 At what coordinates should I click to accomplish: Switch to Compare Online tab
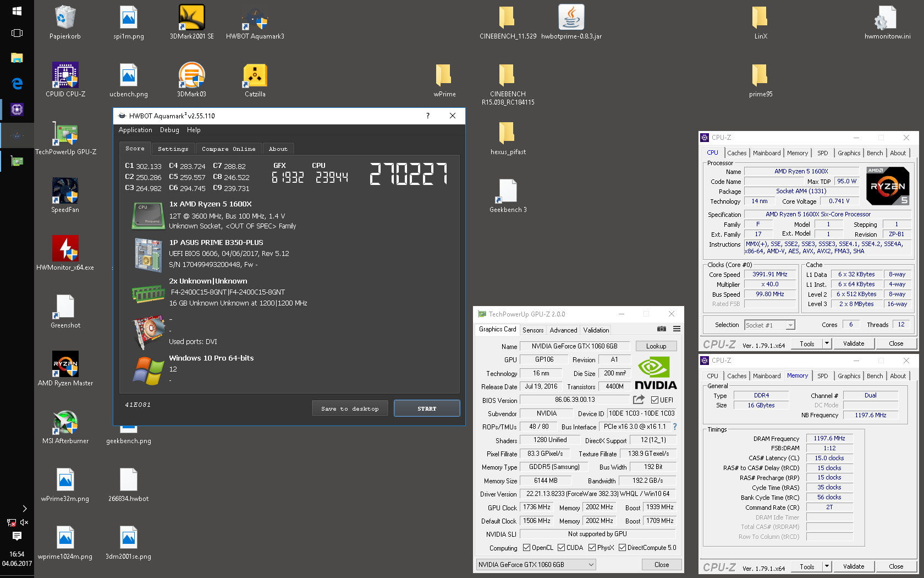pos(228,149)
